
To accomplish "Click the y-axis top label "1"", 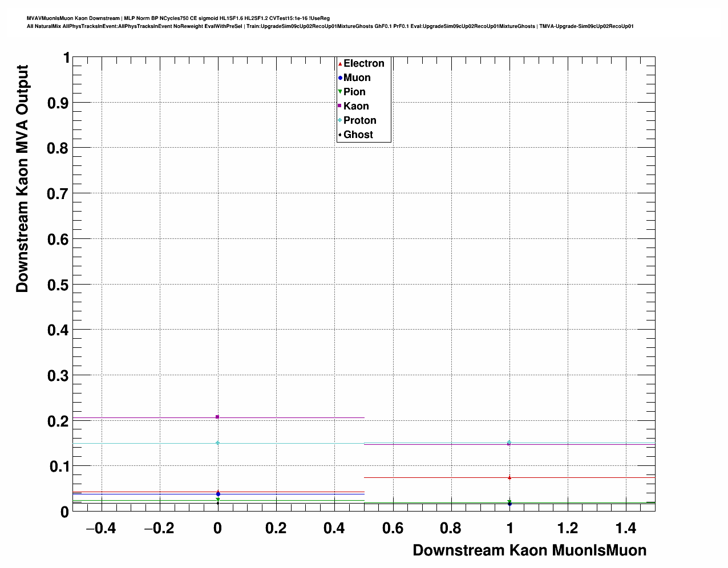I will (x=66, y=58).
